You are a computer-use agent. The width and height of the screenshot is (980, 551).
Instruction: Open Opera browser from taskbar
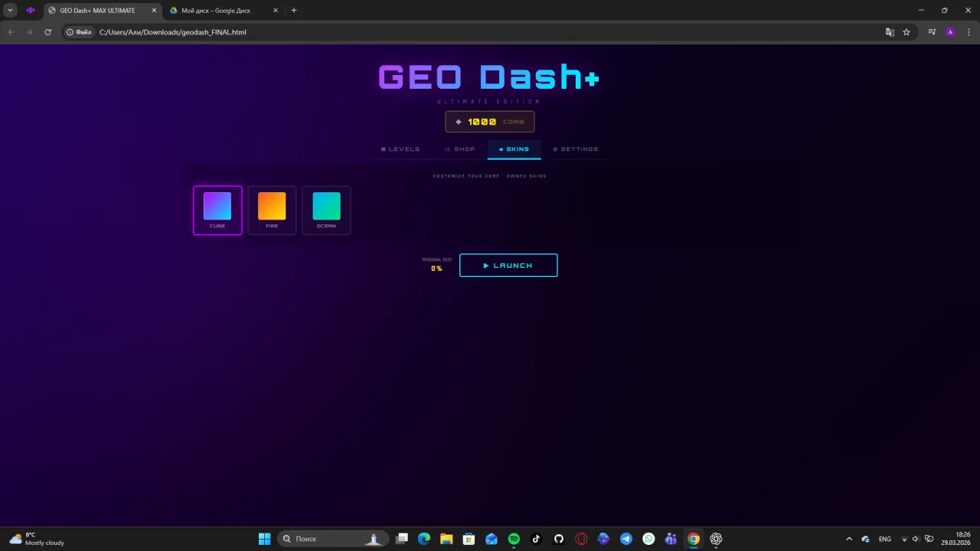[581, 539]
